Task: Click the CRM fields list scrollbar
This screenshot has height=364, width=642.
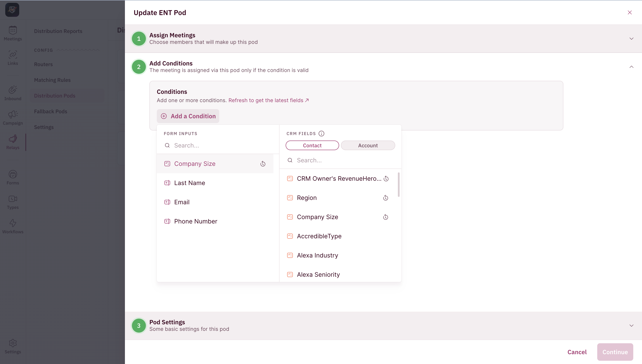Action: (398, 184)
